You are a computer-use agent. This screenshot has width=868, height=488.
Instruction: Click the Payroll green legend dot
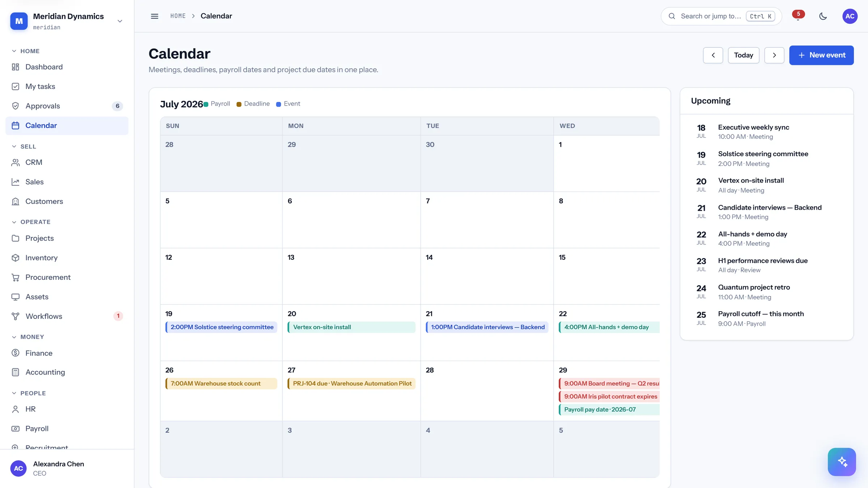coord(206,104)
